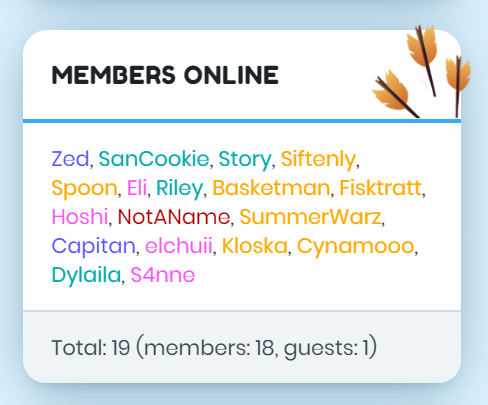
Task: Open S4nne's member profile
Action: tap(163, 275)
